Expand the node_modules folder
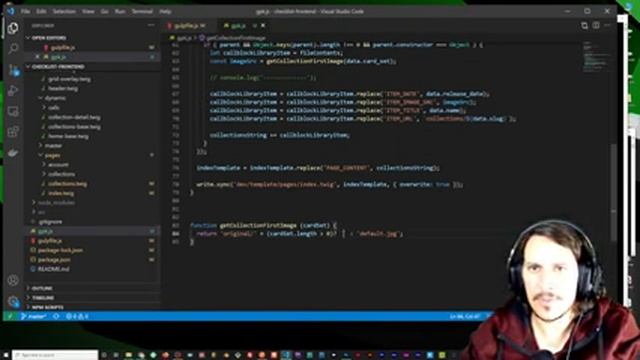 (56, 202)
